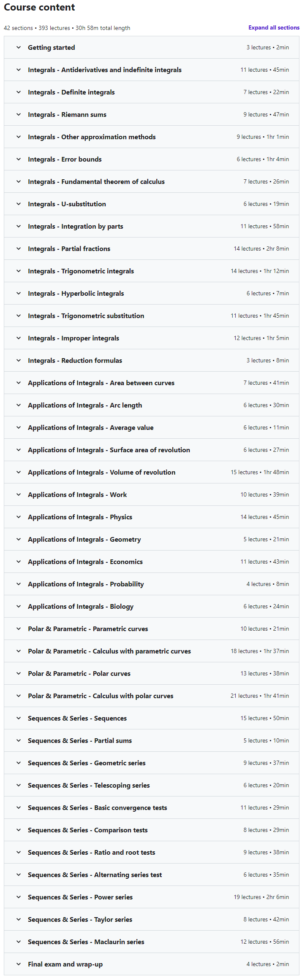
Task: Expand the Getting started section chevron
Action: pyautogui.click(x=19, y=48)
